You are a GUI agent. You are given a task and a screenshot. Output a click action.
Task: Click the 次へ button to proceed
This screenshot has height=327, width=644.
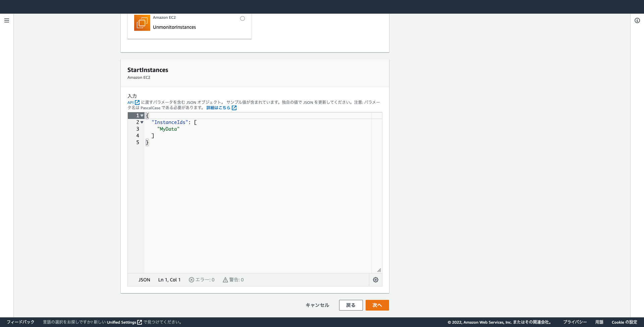[x=377, y=305]
